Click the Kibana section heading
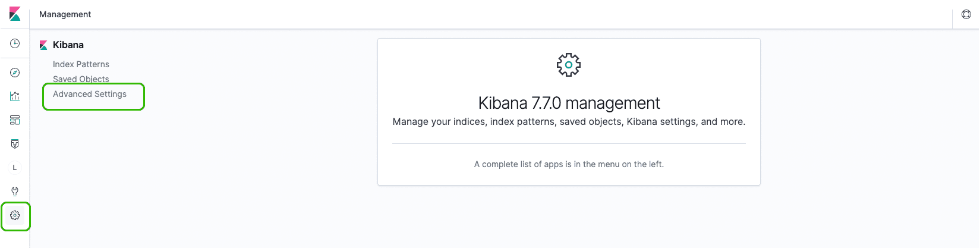Screen dimensions: 980x248 tap(68, 45)
